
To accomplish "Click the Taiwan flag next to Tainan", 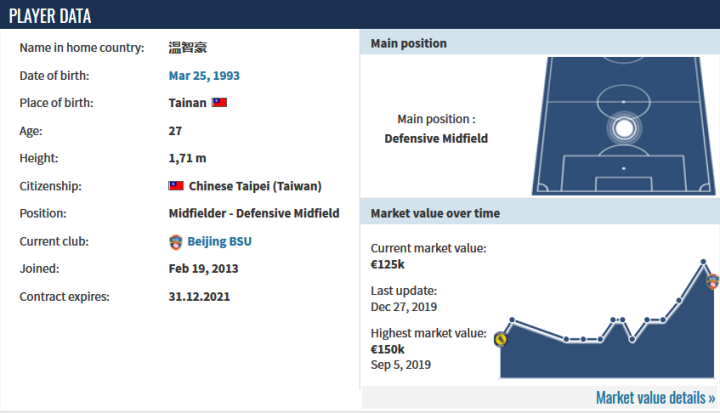I will 220,103.
